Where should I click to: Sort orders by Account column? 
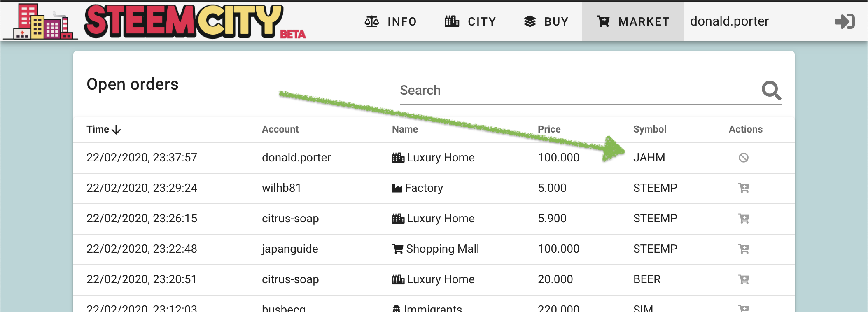click(x=280, y=129)
